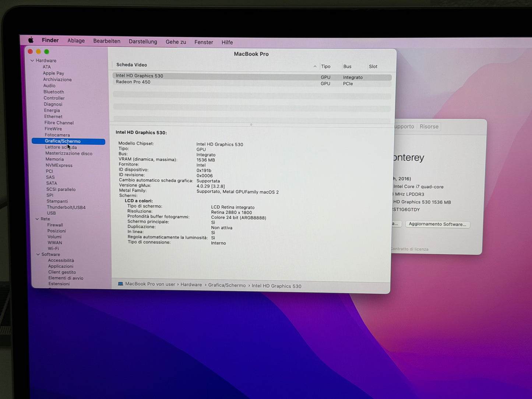Select Controller in the sidebar
The image size is (532, 399).
click(x=54, y=98)
